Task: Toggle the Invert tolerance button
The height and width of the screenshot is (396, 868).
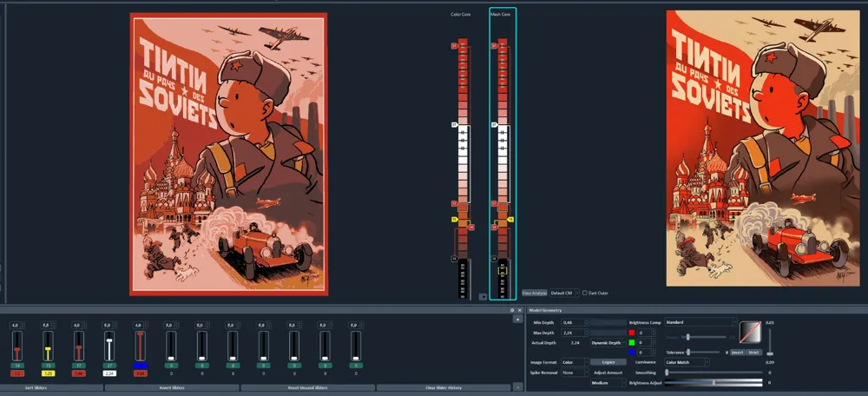Action: [737, 353]
